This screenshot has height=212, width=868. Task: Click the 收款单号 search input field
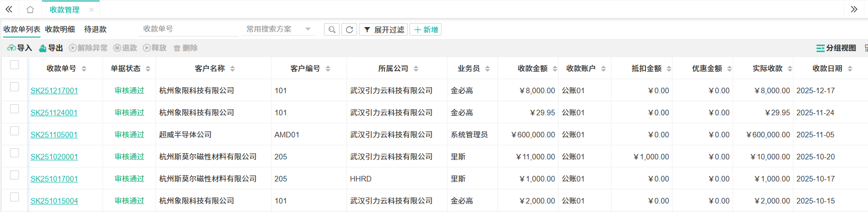pyautogui.click(x=188, y=29)
